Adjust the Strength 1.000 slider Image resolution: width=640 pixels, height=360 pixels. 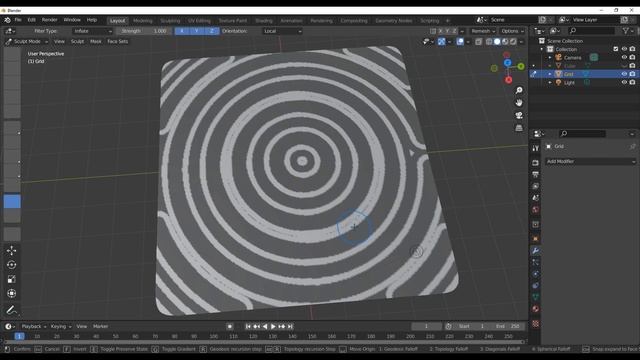pyautogui.click(x=144, y=31)
